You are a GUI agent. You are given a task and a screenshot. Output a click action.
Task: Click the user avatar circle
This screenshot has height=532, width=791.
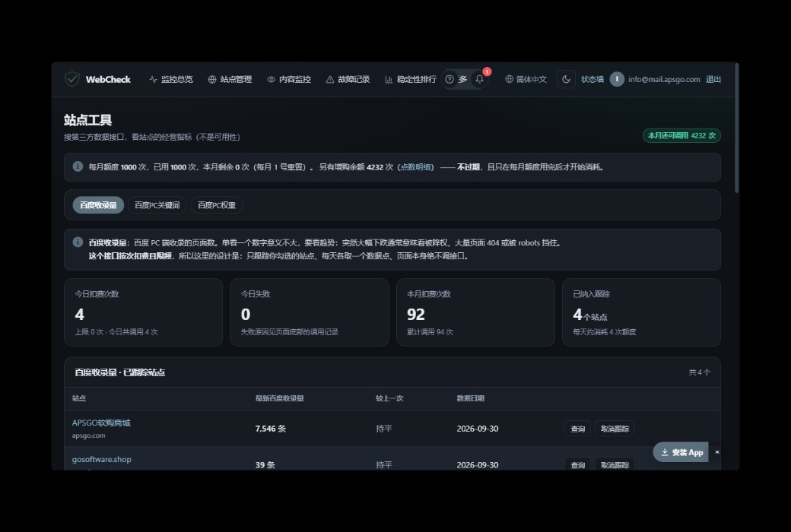(x=617, y=79)
